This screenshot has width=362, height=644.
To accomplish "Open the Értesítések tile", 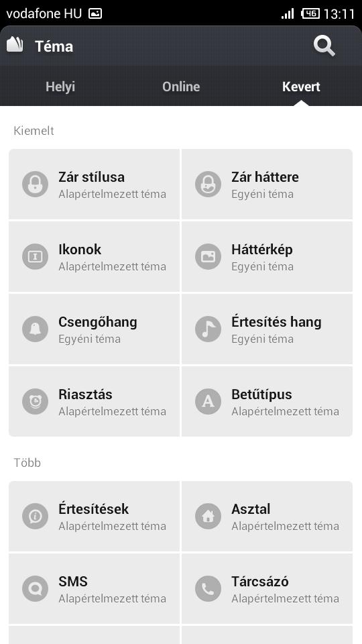I will click(94, 517).
